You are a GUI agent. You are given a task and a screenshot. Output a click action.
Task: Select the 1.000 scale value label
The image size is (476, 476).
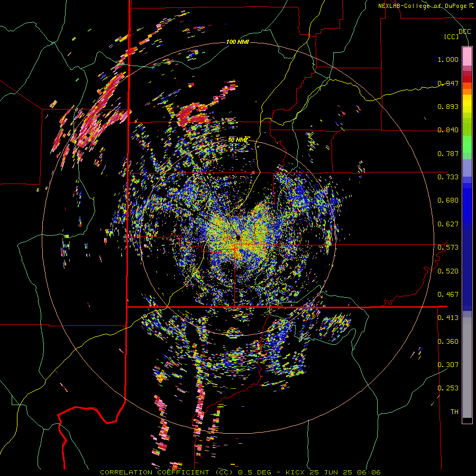point(448,59)
